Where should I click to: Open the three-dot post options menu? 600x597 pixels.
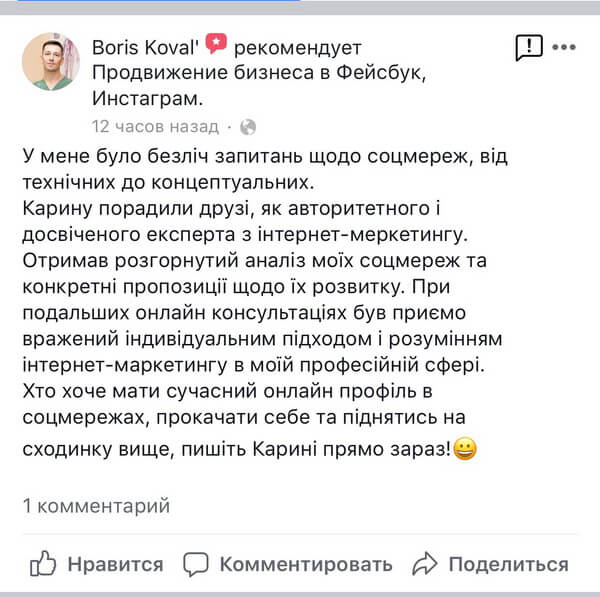click(564, 46)
